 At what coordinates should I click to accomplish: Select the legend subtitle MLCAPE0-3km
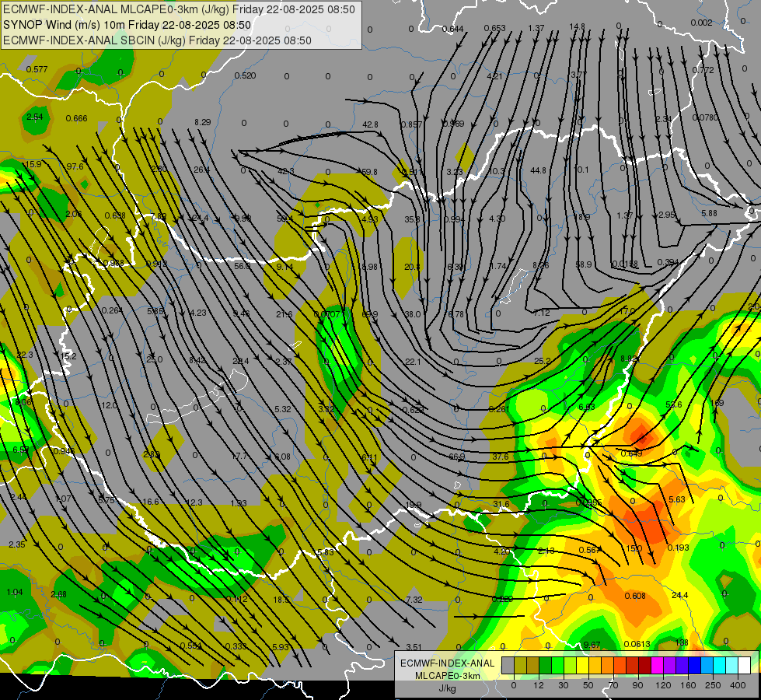tap(447, 676)
